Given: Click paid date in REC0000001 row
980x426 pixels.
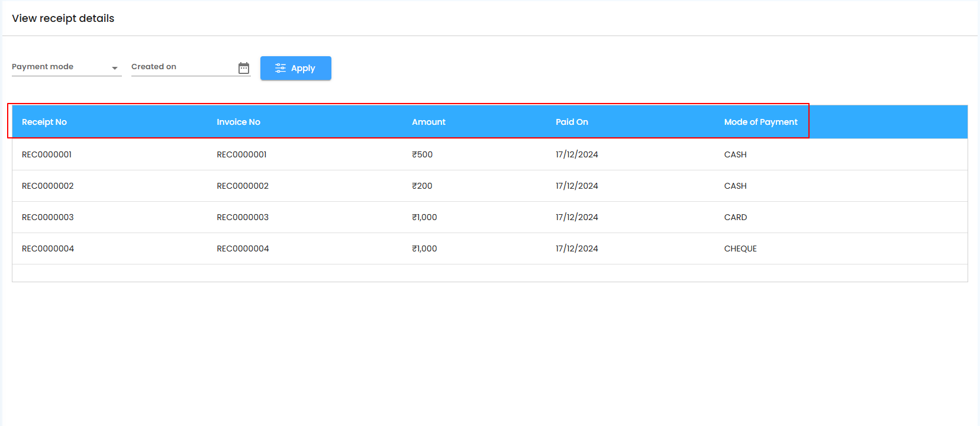Looking at the screenshot, I should 577,154.
